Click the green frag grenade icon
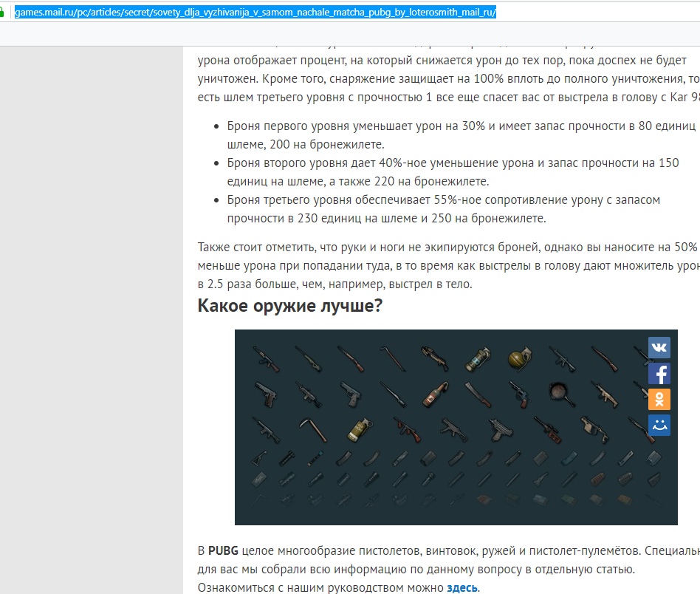The height and width of the screenshot is (594, 700). pyautogui.click(x=519, y=359)
